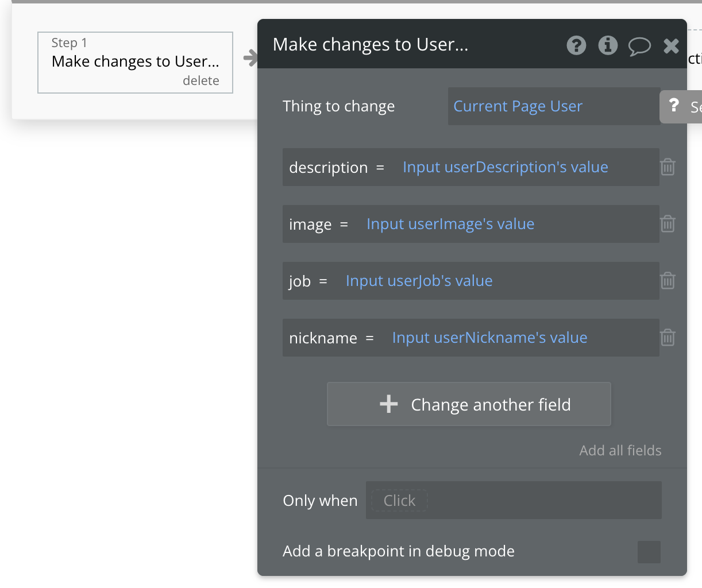Click the Add all fields link
The height and width of the screenshot is (588, 702).
coord(620,451)
